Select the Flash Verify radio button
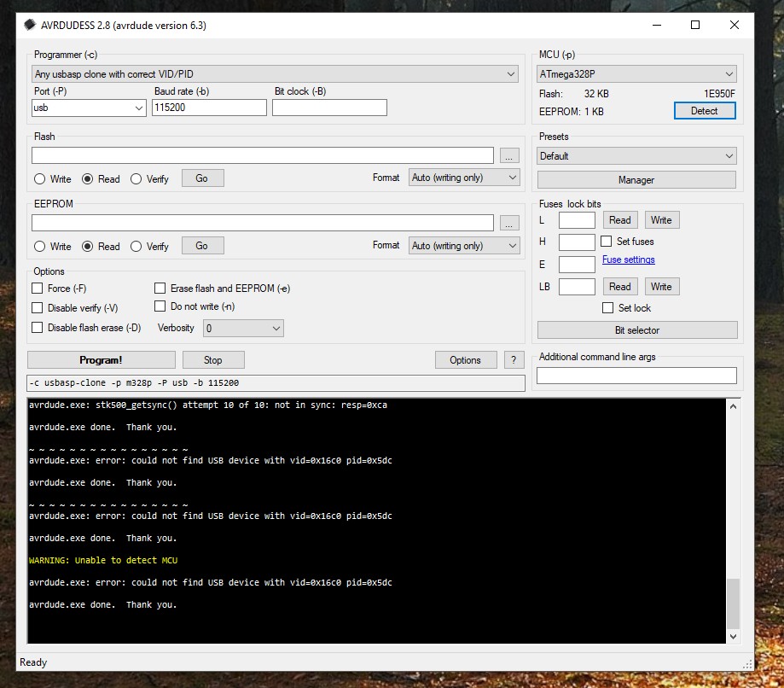Screen dimensions: 784x688 pos(136,178)
